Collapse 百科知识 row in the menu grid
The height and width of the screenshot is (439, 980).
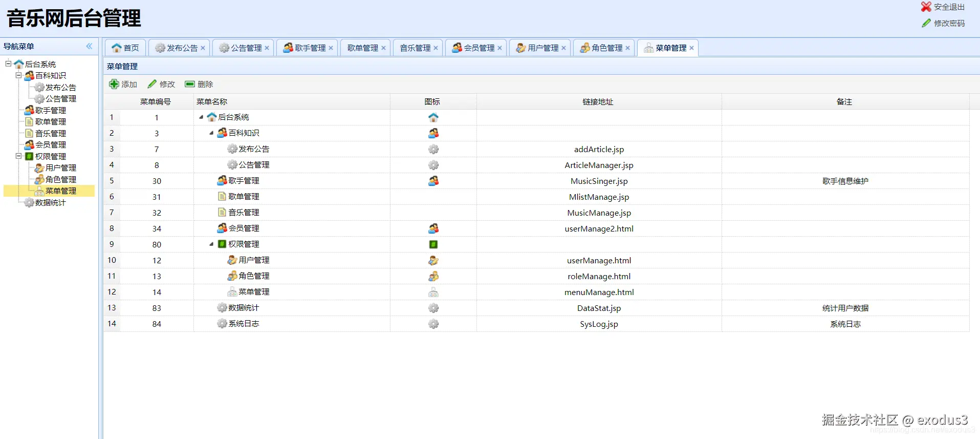click(x=211, y=133)
